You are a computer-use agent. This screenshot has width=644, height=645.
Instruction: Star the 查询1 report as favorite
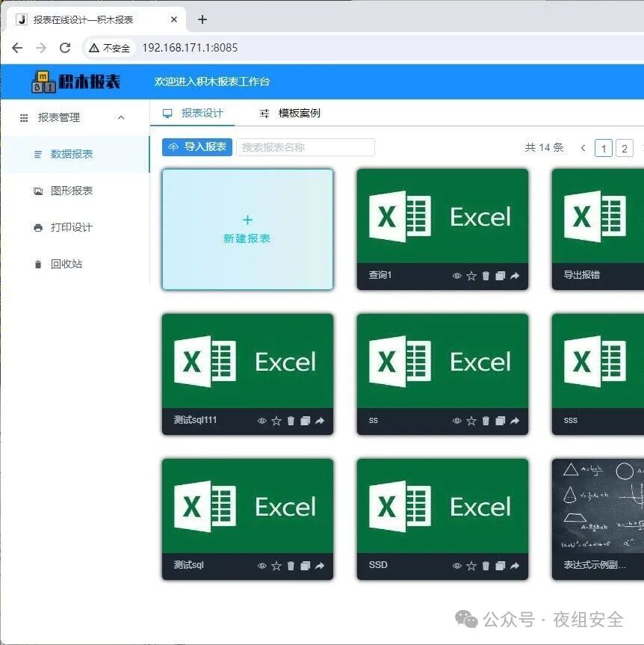(471, 276)
